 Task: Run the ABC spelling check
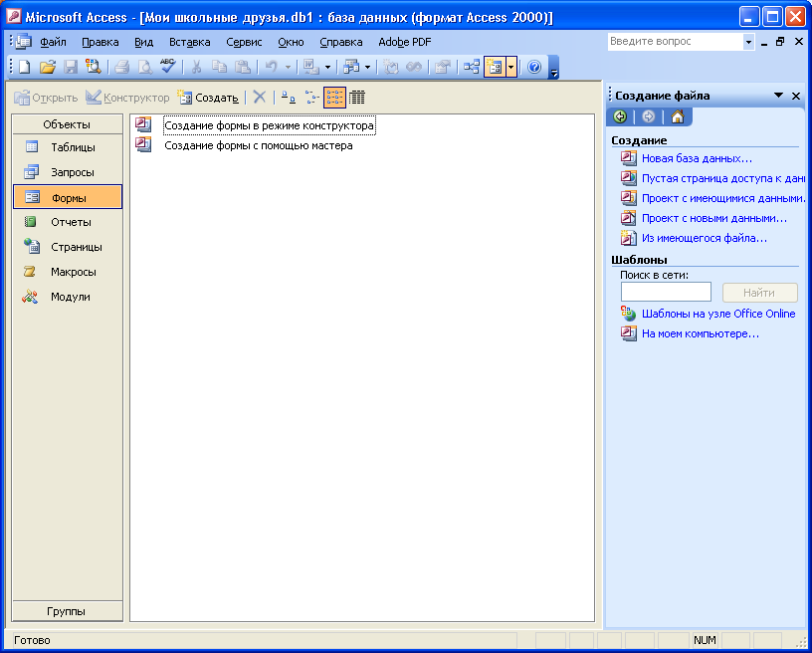pyautogui.click(x=168, y=67)
